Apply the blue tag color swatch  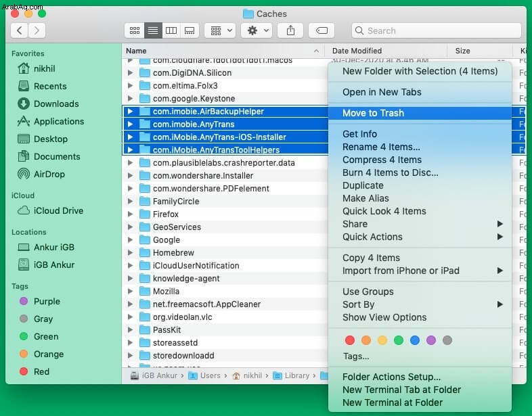click(415, 340)
